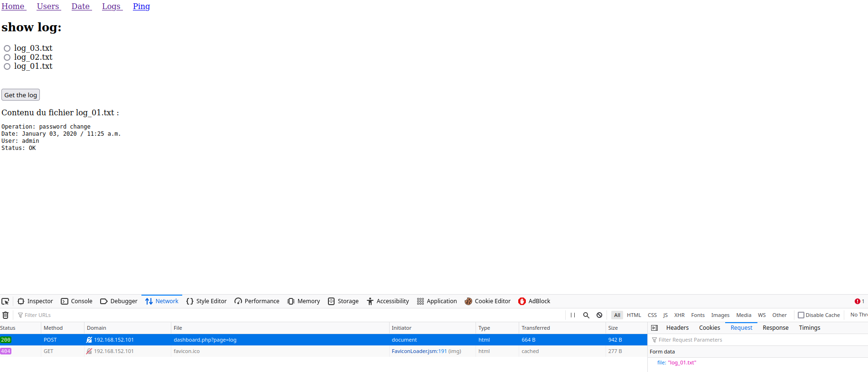Clear network log with trash icon
868x372 pixels.
point(6,315)
